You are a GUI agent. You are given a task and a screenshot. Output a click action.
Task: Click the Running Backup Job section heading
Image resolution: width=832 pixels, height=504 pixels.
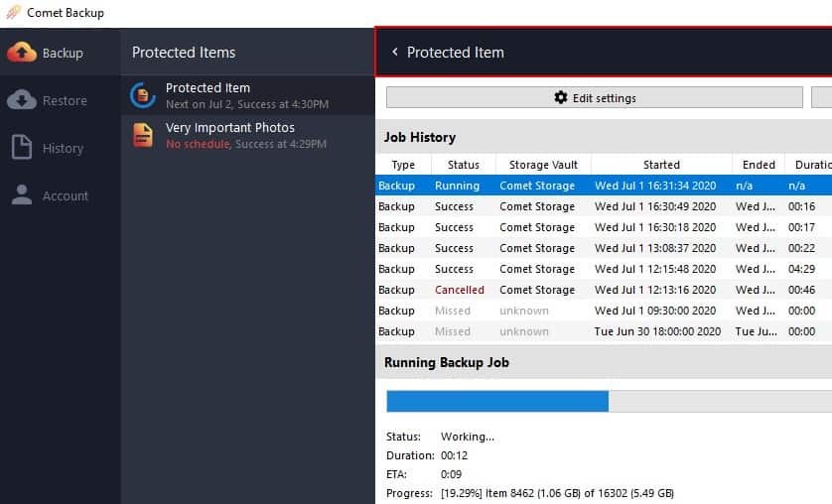coord(446,362)
